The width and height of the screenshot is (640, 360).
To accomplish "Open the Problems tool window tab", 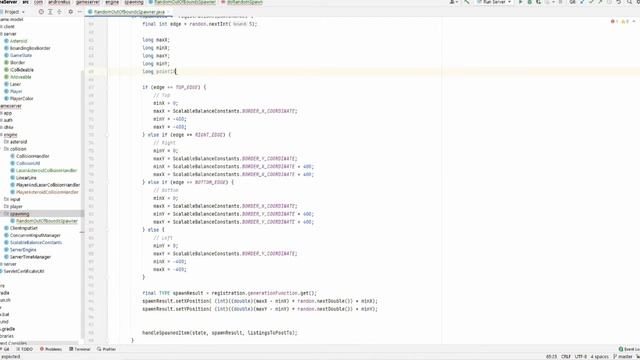I will pyautogui.click(x=51, y=349).
